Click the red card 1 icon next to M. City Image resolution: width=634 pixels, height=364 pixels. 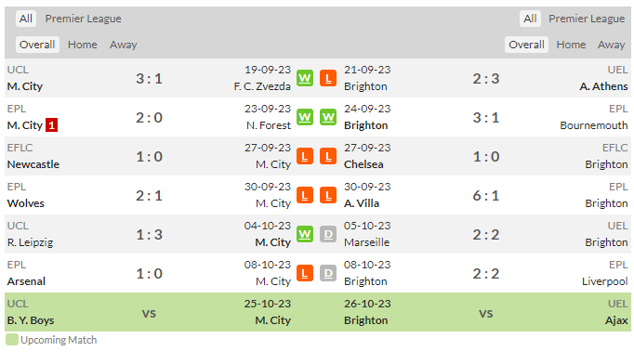51,125
